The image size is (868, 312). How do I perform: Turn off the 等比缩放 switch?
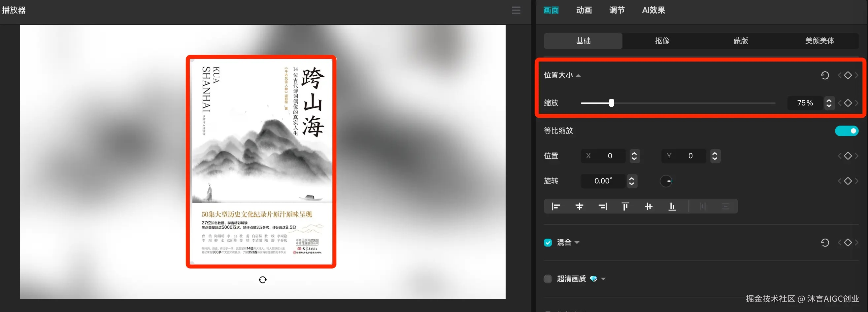pyautogui.click(x=847, y=131)
